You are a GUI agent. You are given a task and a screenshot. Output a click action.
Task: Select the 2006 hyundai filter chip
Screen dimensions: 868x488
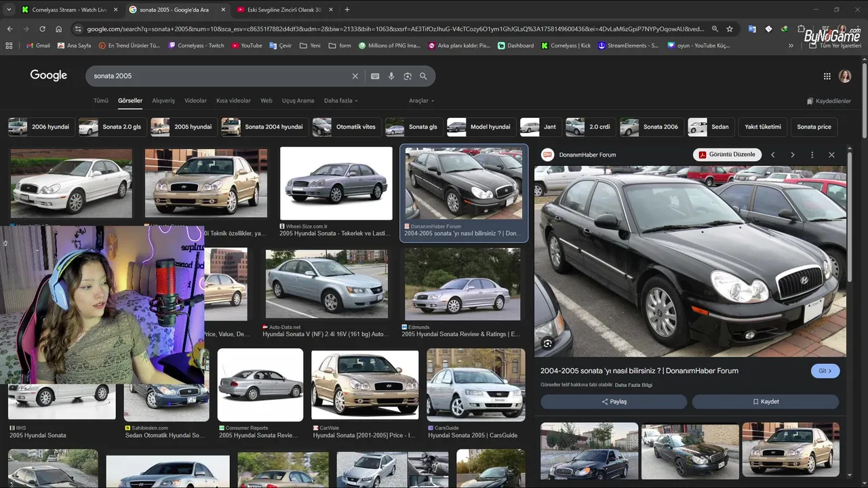pos(41,127)
